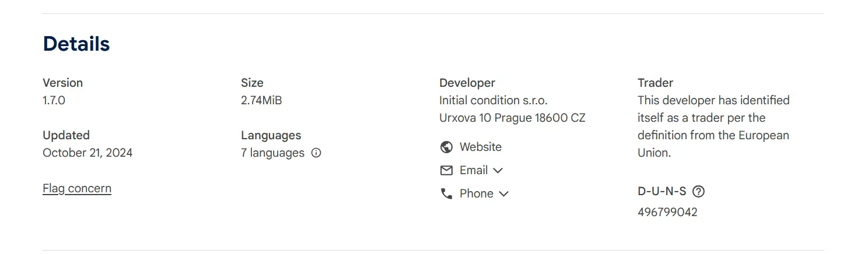The width and height of the screenshot is (868, 254).
Task: Click the Flag concern link
Action: [x=77, y=188]
